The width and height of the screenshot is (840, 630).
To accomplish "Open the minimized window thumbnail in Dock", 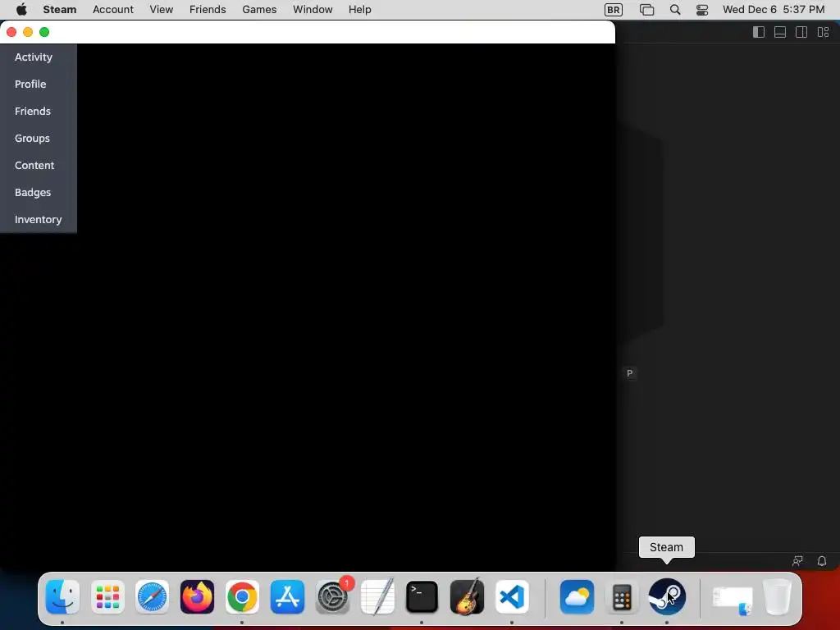I will (x=733, y=598).
